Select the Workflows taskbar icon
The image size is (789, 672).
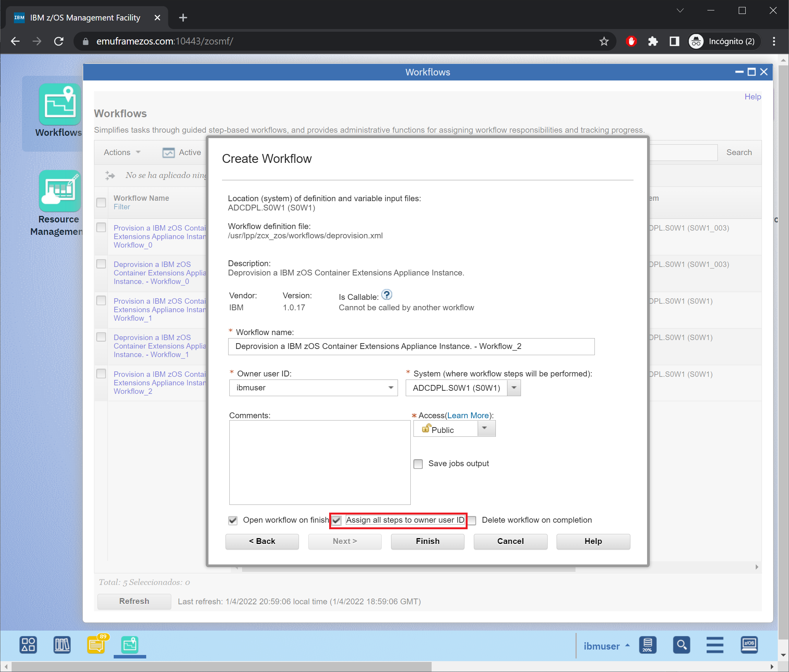[130, 645]
